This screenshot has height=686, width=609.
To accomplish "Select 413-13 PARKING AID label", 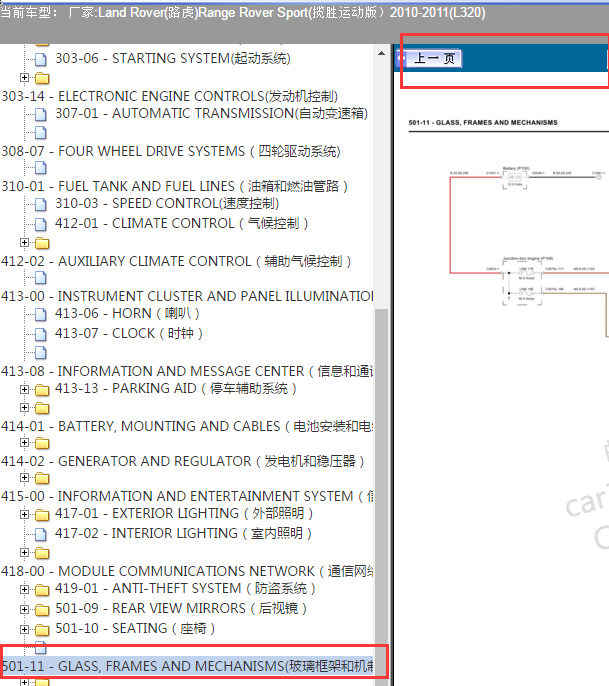I will pyautogui.click(x=176, y=388).
